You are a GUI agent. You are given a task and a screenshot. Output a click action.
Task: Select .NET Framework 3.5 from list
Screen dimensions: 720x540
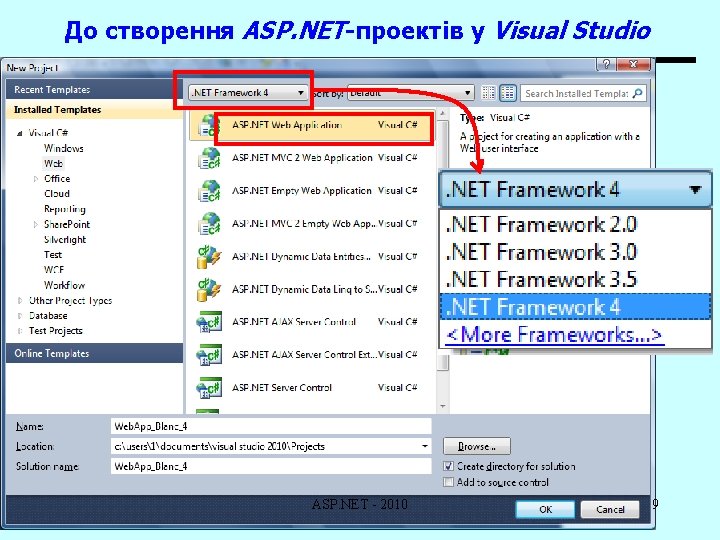coord(575,279)
